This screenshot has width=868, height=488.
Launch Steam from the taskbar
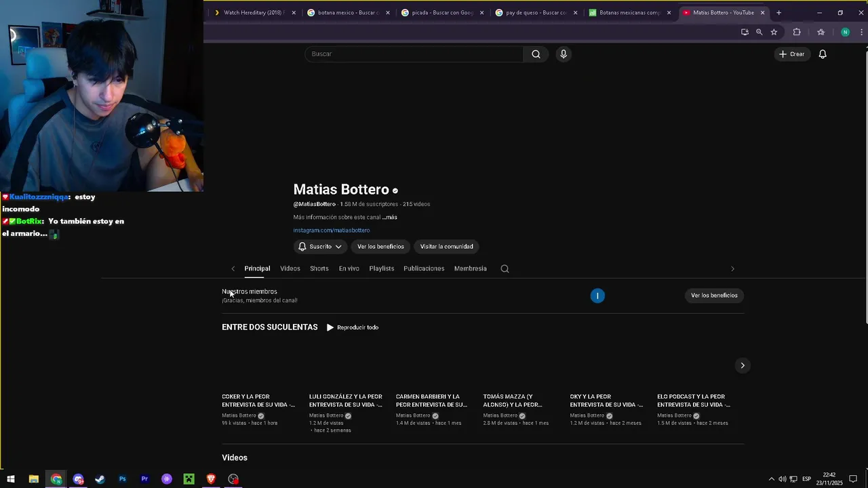pyautogui.click(x=100, y=479)
